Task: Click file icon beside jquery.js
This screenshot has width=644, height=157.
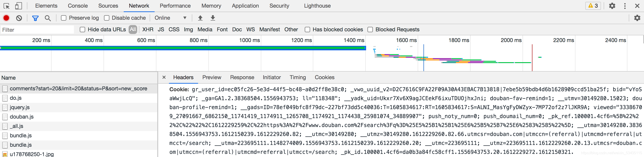Action: tap(5, 107)
